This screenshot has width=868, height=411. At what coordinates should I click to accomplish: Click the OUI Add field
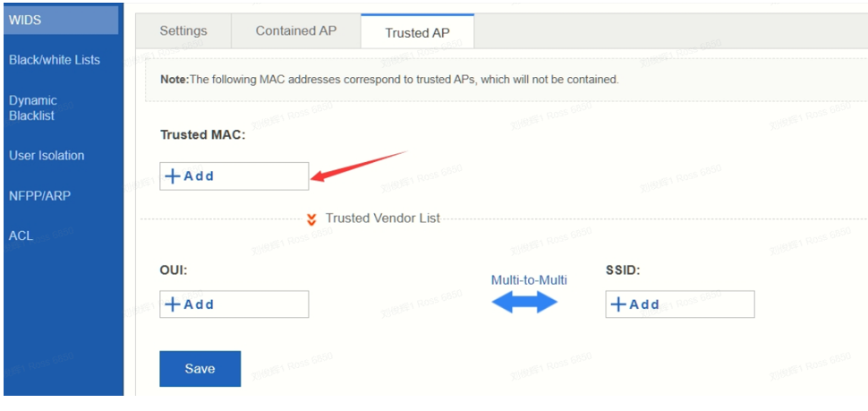[234, 304]
